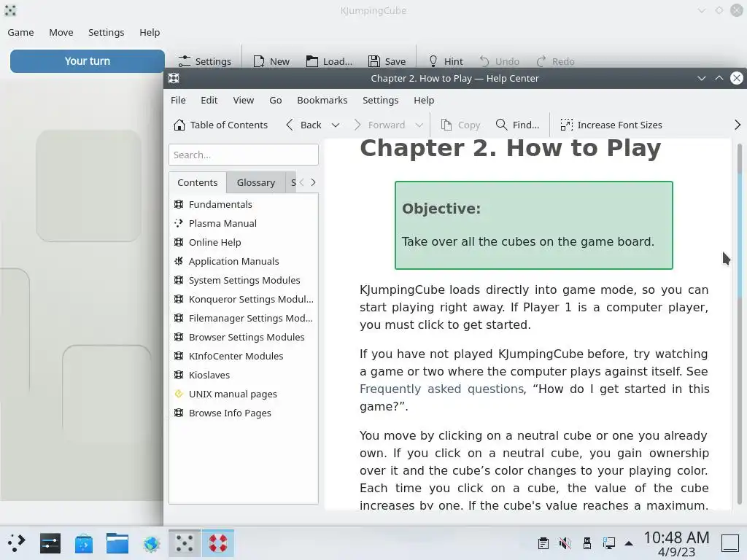This screenshot has width=747, height=560.
Task: Click the Help Center window menu icon
Action: pyautogui.click(x=174, y=78)
